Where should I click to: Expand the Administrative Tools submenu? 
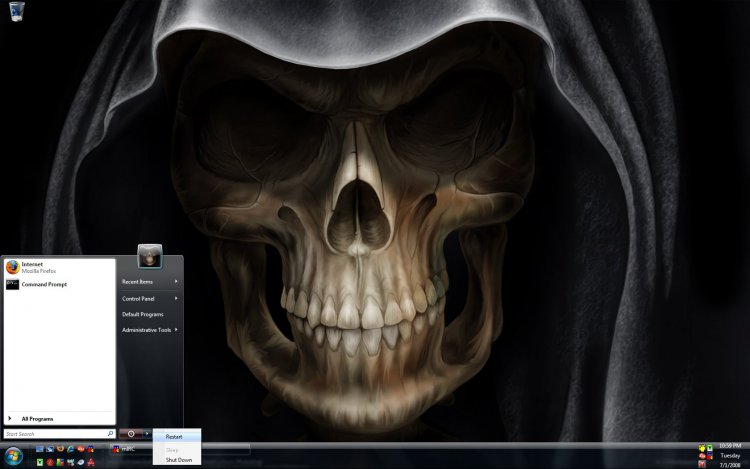tap(150, 330)
